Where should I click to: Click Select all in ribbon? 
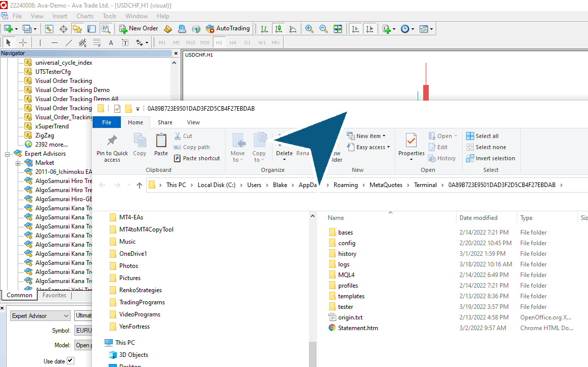[x=482, y=136]
